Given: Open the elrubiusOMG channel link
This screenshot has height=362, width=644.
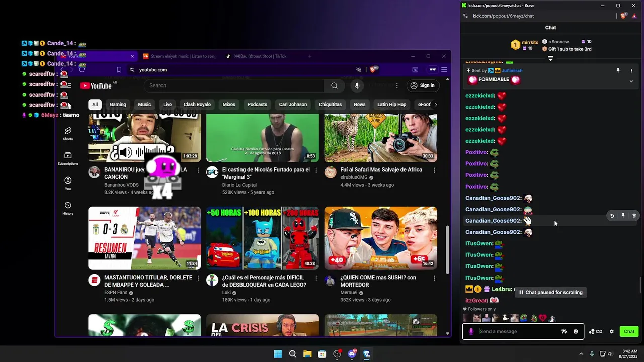Looking at the screenshot, I should click(x=354, y=177).
